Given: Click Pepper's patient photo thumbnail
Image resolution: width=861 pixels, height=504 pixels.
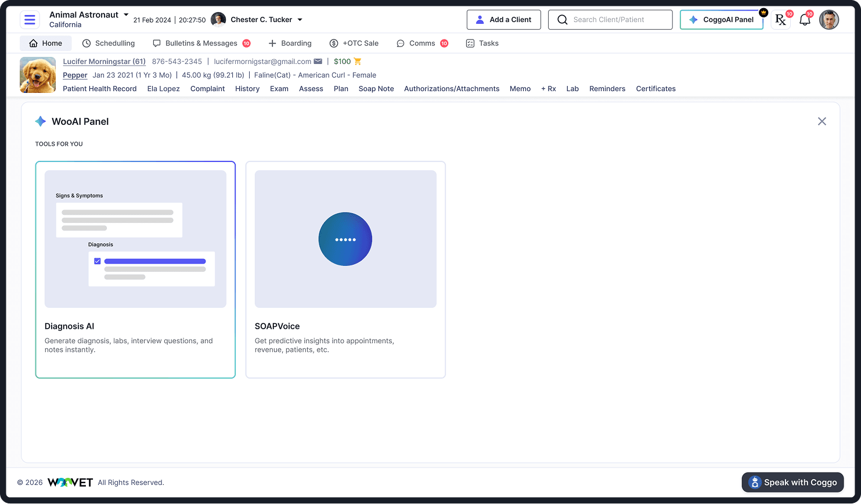Looking at the screenshot, I should tap(38, 75).
